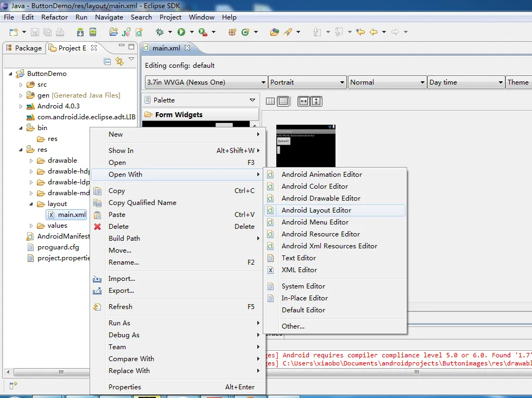This screenshot has width=532, height=398.
Task: Click the green Run button in toolbar
Action: (181, 33)
